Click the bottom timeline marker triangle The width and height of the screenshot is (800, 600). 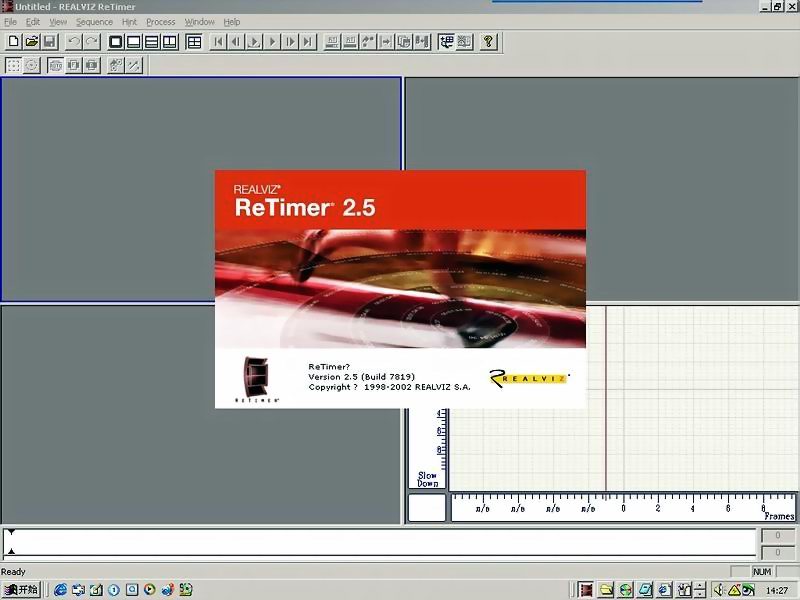11,551
